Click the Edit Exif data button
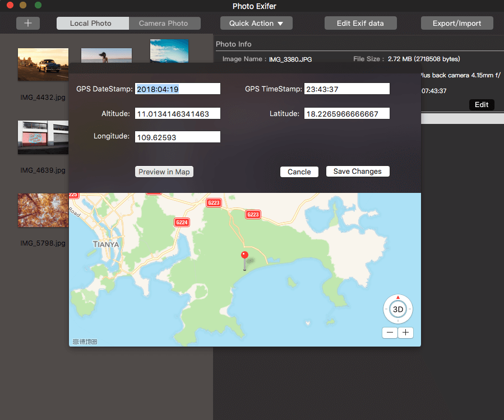 tap(360, 23)
